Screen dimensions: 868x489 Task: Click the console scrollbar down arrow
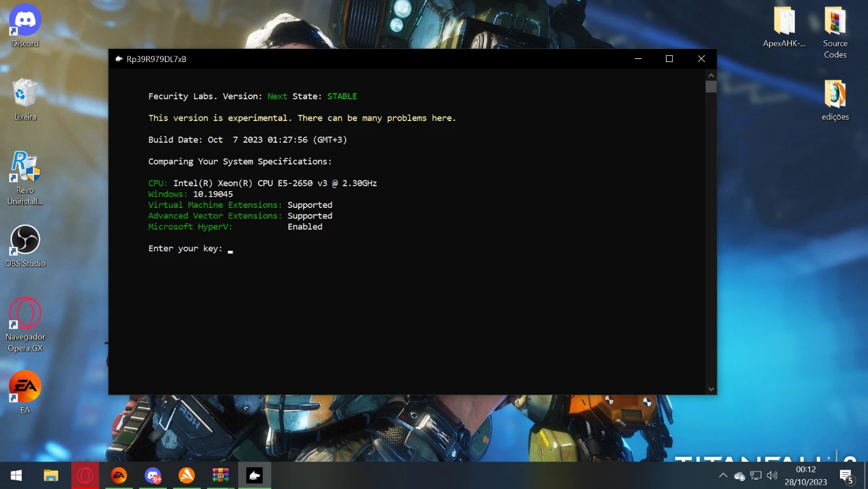click(711, 389)
